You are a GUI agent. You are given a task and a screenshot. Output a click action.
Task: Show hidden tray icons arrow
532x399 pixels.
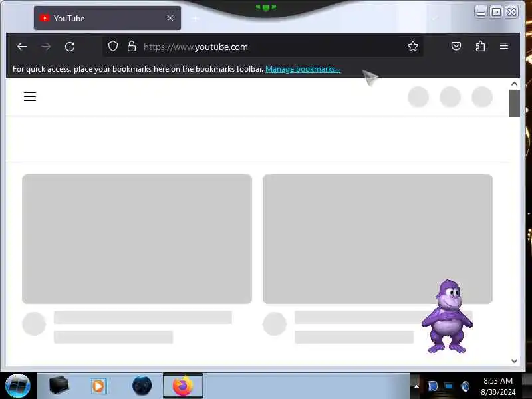click(416, 386)
